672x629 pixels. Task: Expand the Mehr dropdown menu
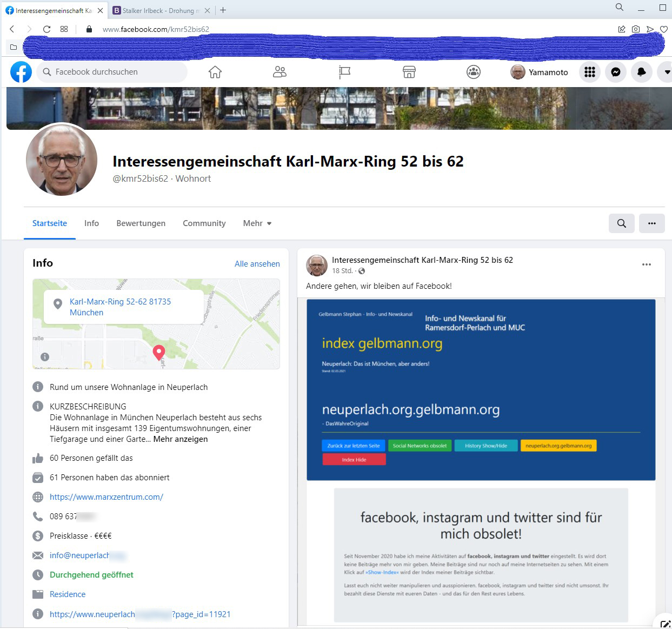click(x=257, y=223)
